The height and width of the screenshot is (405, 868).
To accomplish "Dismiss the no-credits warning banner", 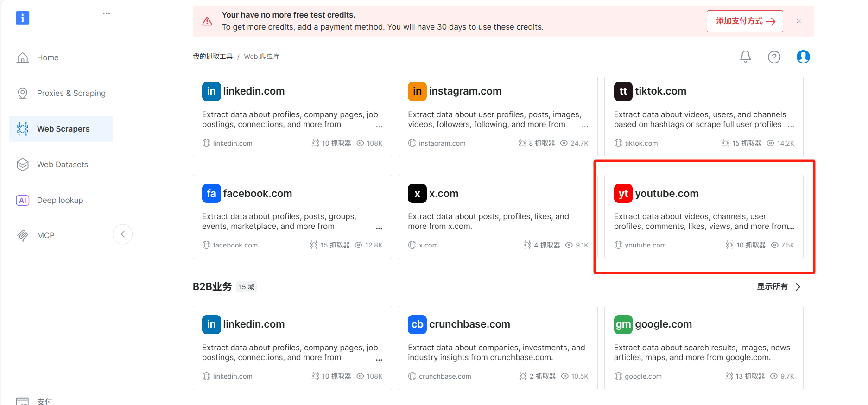I will (798, 21).
